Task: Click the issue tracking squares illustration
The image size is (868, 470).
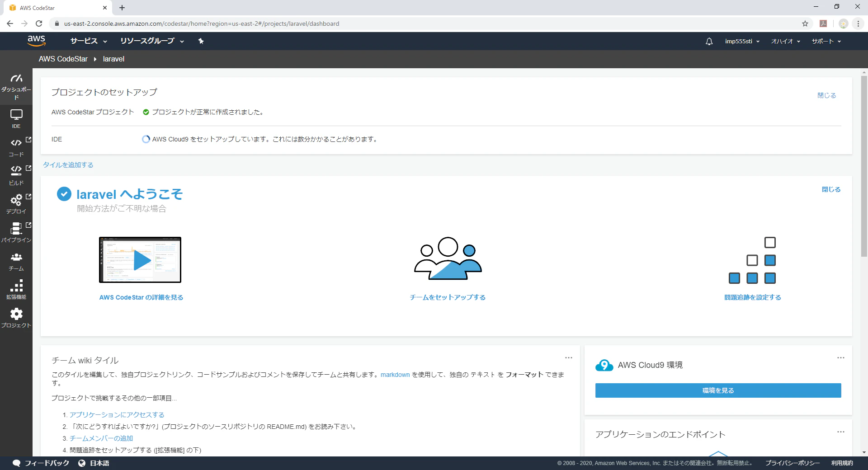Action: point(752,260)
